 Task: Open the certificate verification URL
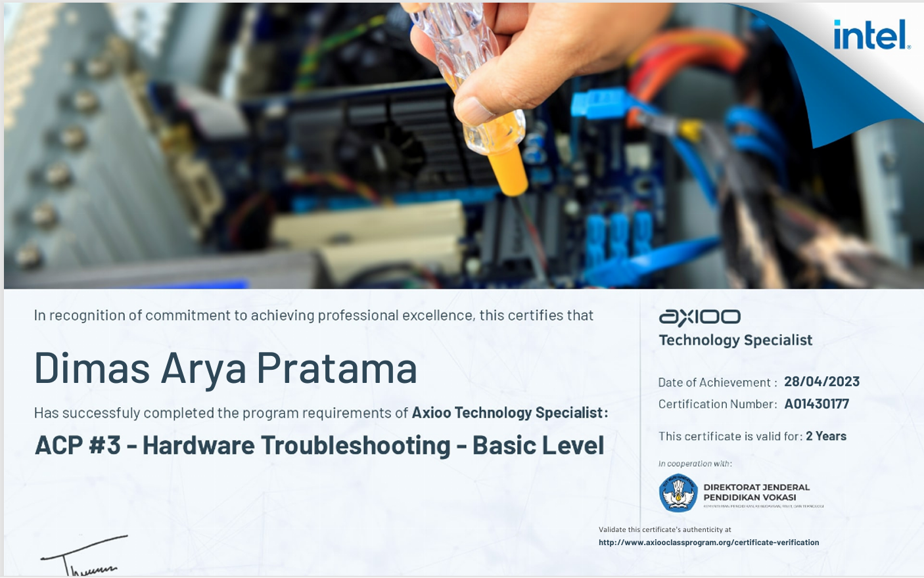[x=708, y=543]
